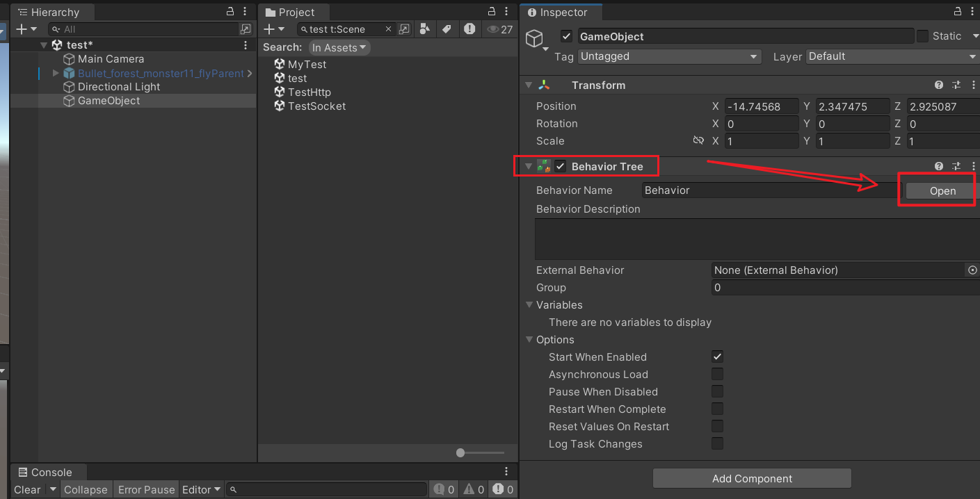The height and width of the screenshot is (499, 980).
Task: Toggle Scale constrained proportions link icon
Action: tap(698, 141)
